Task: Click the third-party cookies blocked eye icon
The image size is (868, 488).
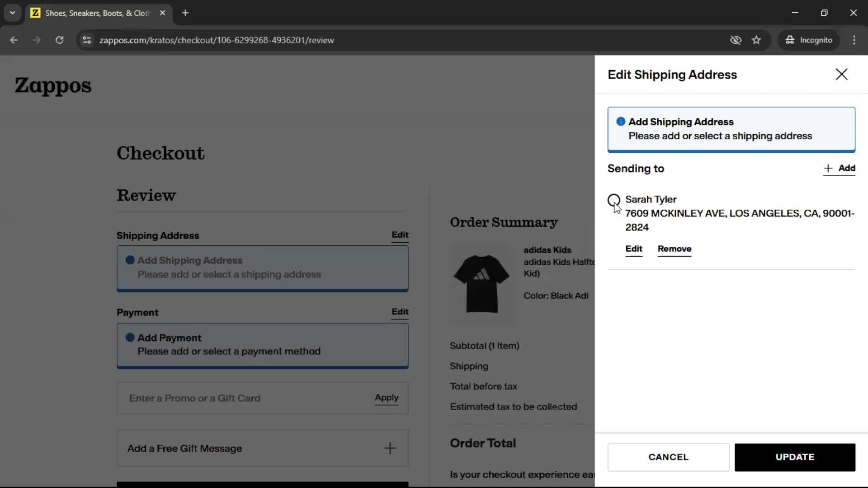Action: [736, 40]
